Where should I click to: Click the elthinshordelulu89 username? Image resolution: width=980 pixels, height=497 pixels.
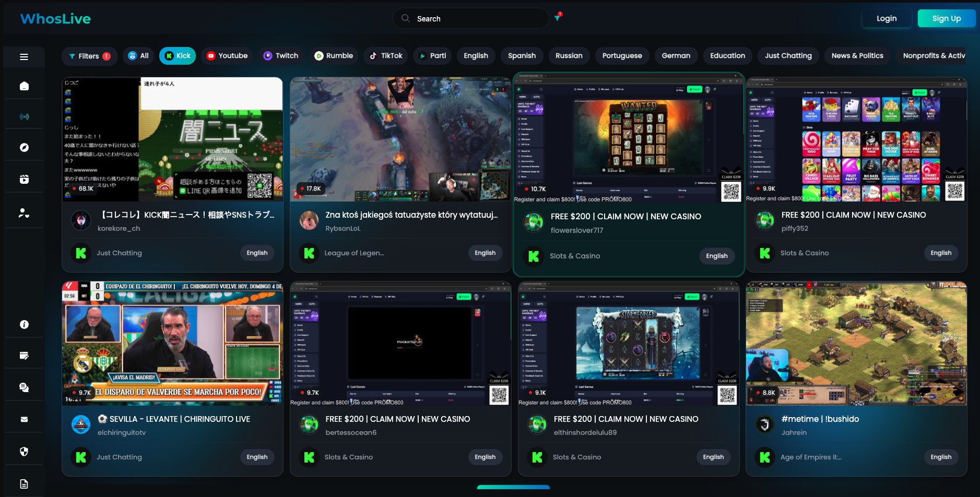pyautogui.click(x=585, y=433)
